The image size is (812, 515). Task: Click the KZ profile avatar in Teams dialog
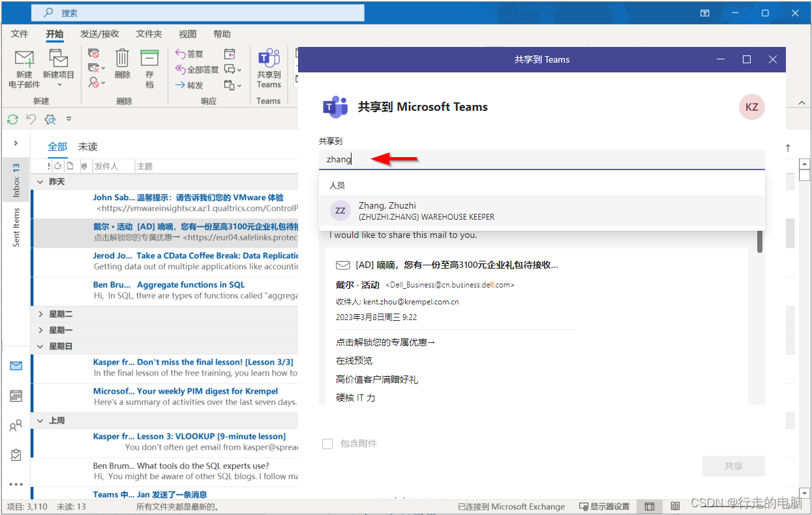[751, 107]
